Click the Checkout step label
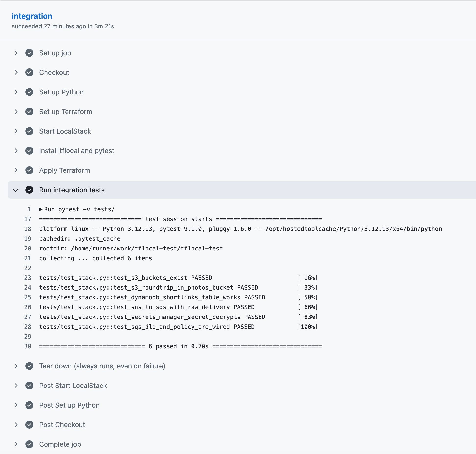 54,72
